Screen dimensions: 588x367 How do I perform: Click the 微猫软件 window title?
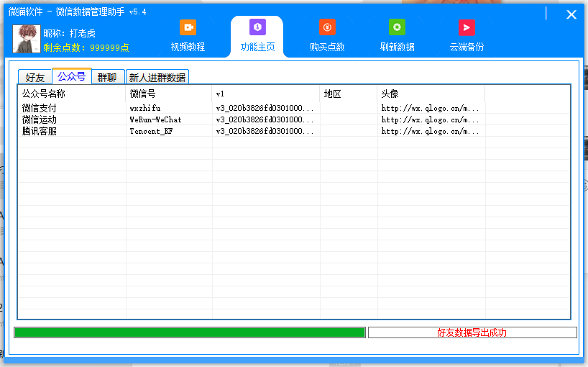[78, 12]
